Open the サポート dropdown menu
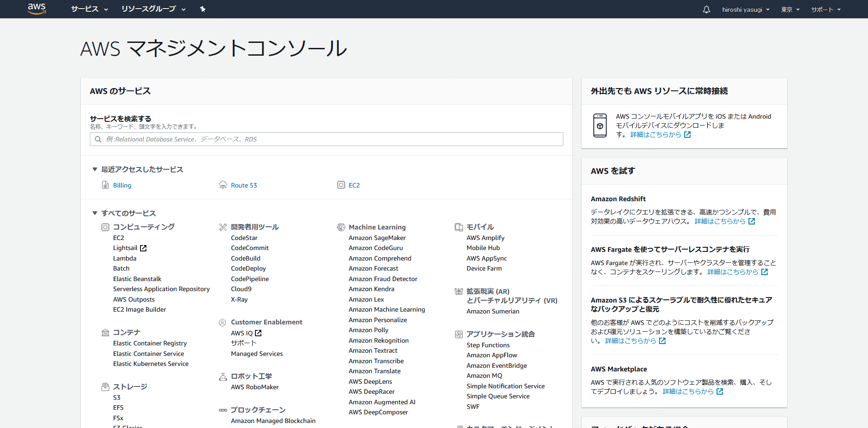The height and width of the screenshot is (428, 868). 826,10
